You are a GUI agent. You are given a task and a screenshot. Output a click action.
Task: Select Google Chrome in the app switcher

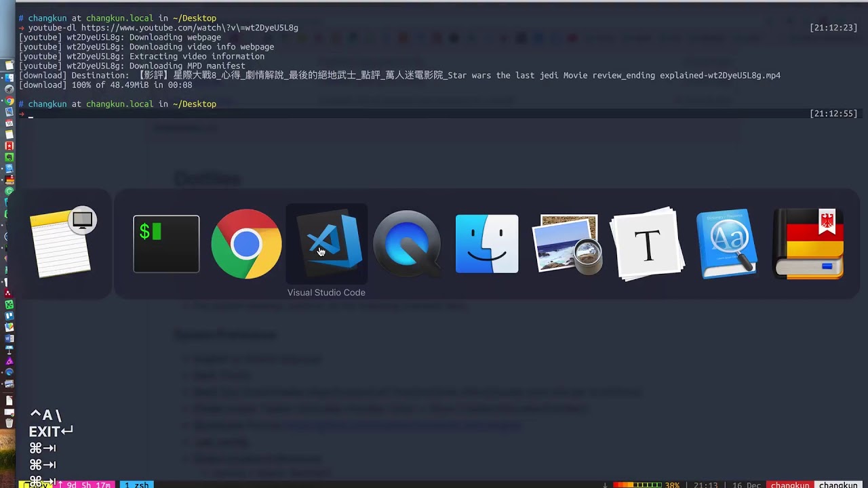click(x=246, y=244)
